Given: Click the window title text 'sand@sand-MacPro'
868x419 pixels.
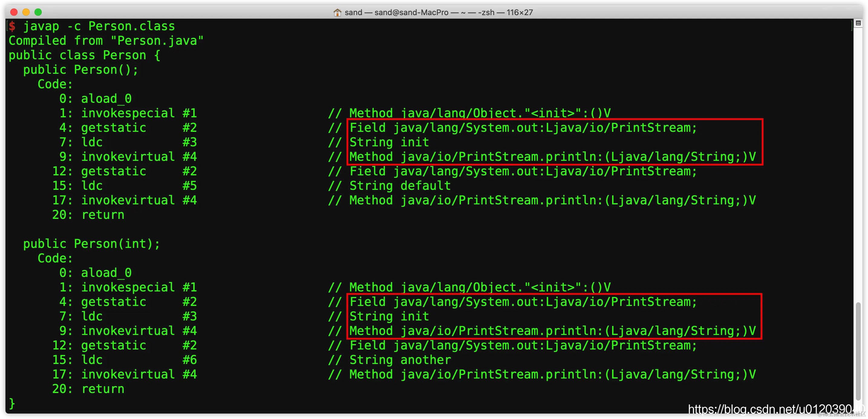Looking at the screenshot, I should 411,12.
